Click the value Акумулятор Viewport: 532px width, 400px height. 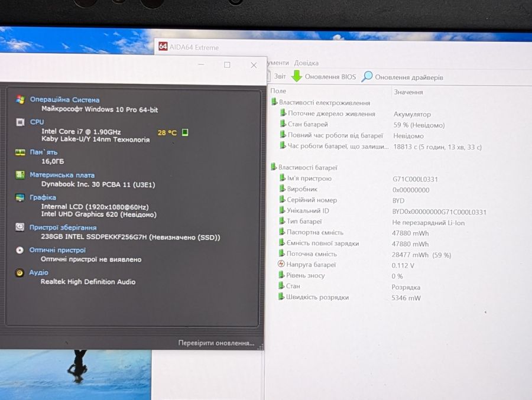(x=412, y=115)
